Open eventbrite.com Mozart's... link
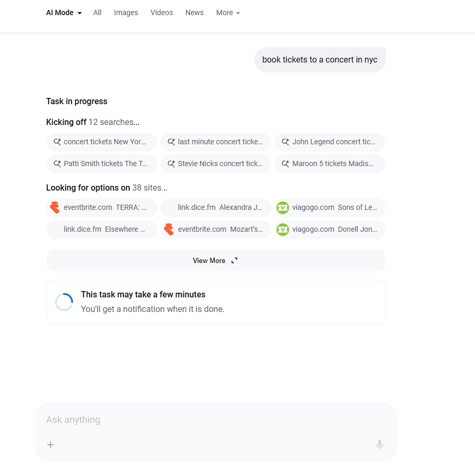This screenshot has height=476, width=475. pyautogui.click(x=216, y=230)
